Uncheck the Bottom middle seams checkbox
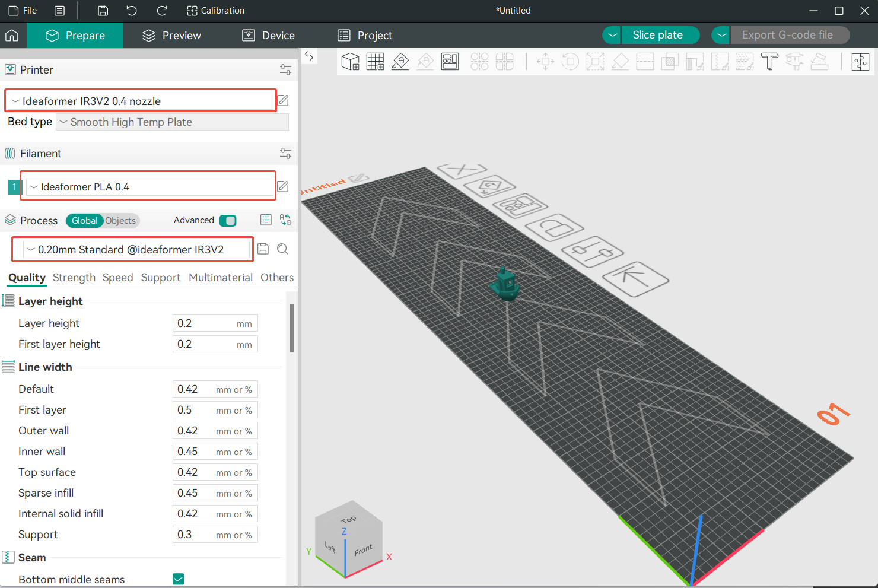The image size is (878, 588). 178,579
